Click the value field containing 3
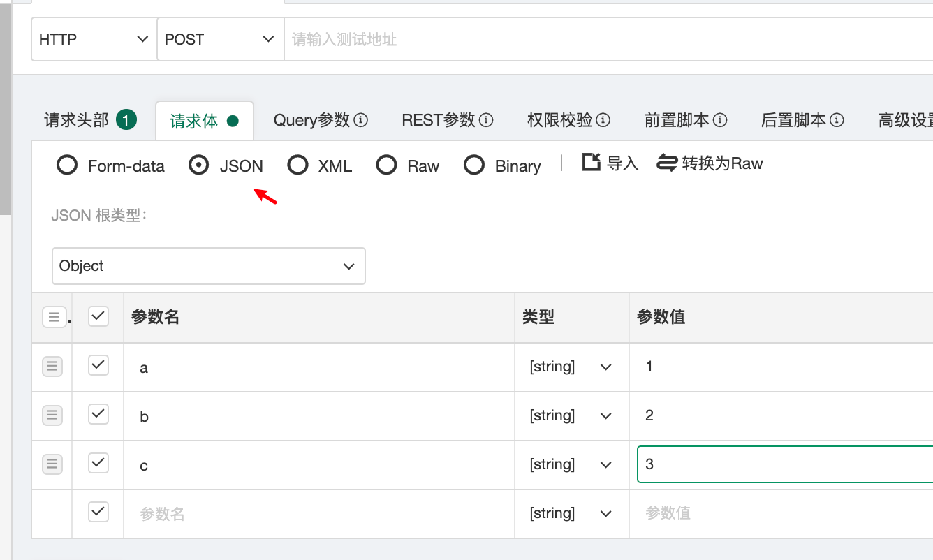 [x=785, y=464]
